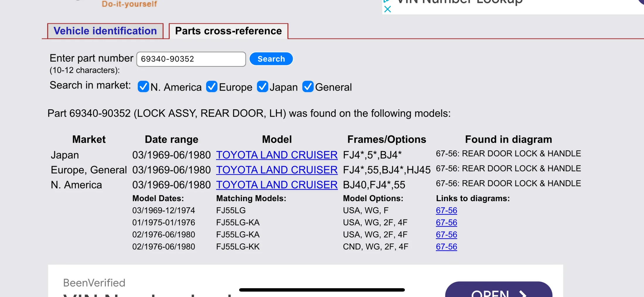Open 67-56 link for 01/1975-01/1976 row
644x297 pixels.
coord(446,223)
